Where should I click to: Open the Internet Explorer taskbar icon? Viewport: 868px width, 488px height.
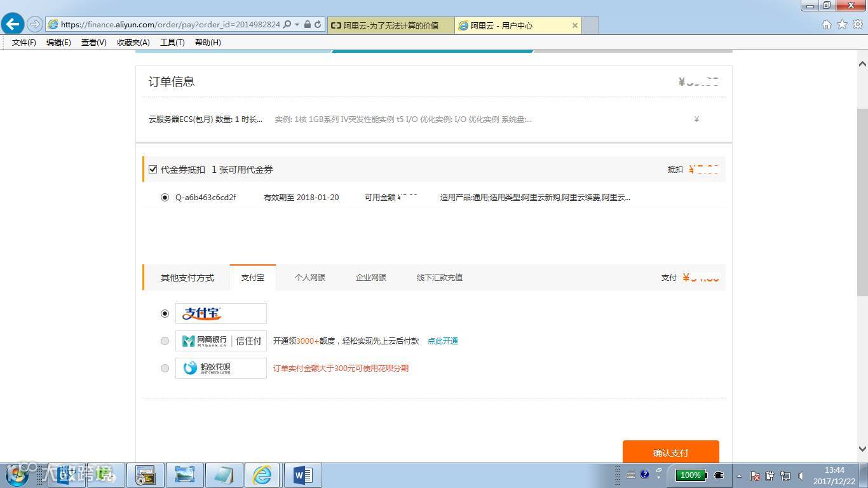point(262,475)
